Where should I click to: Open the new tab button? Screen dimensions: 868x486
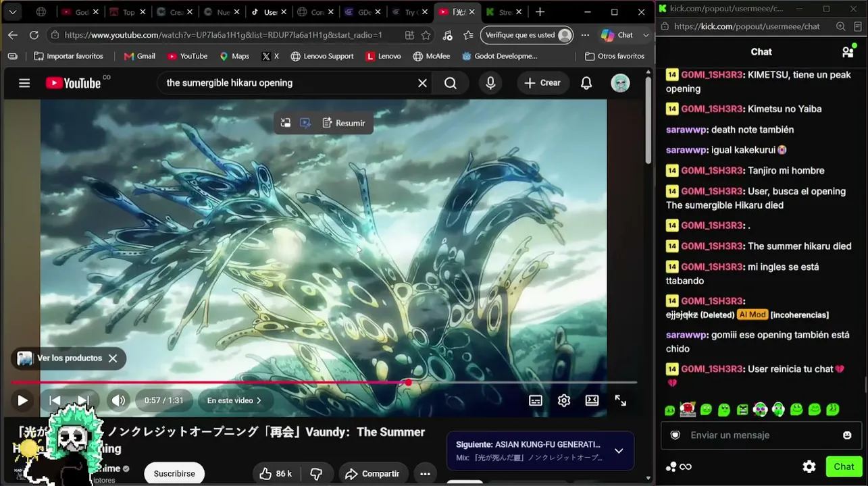pyautogui.click(x=540, y=12)
